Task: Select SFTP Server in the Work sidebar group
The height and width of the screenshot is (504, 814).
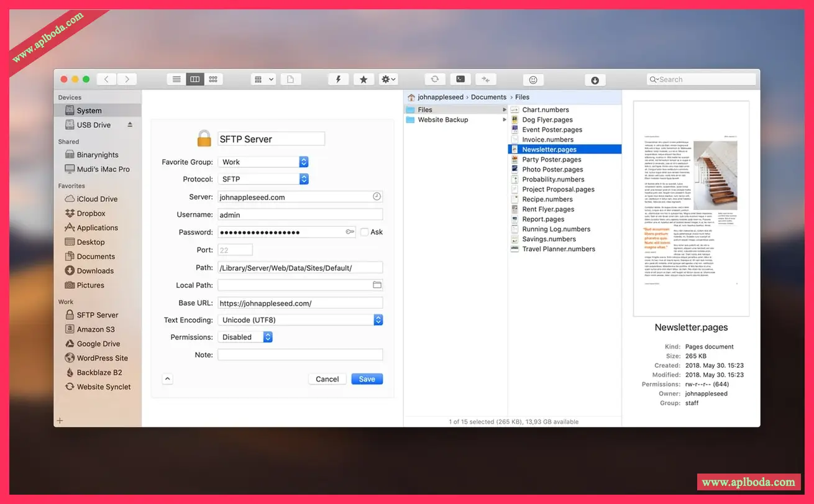Action: pos(98,315)
